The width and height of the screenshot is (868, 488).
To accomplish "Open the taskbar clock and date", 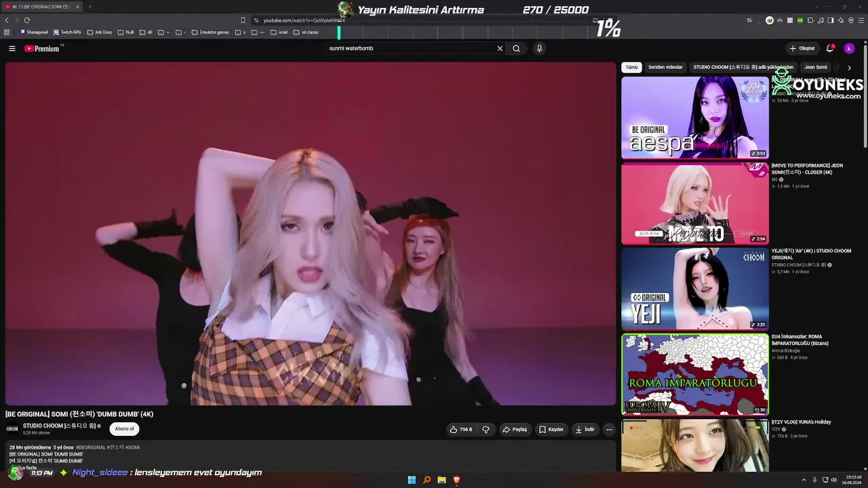I will click(x=853, y=480).
